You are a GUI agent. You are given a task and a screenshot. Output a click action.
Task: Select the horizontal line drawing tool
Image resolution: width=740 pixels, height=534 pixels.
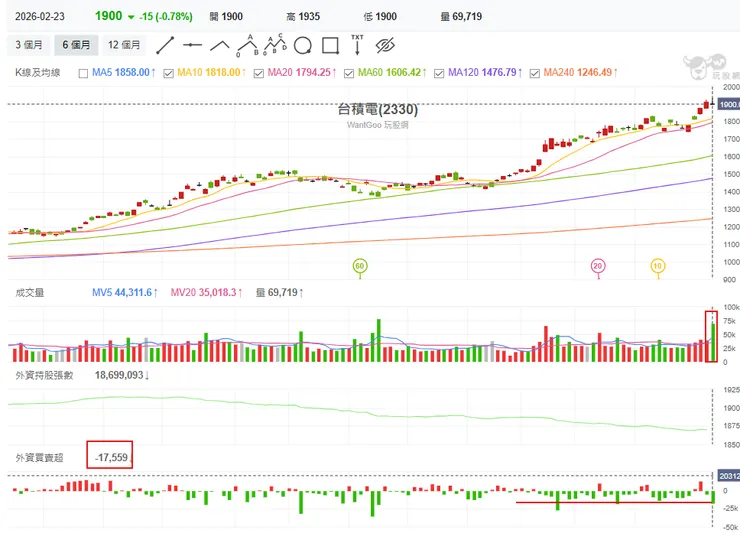tap(193, 45)
